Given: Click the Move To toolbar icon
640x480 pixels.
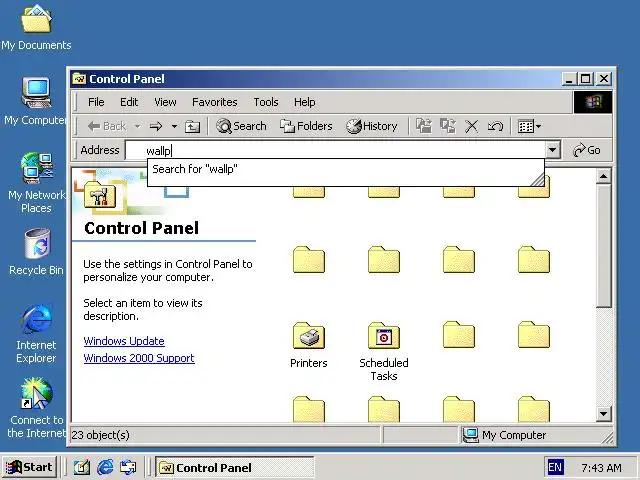Looking at the screenshot, I should pyautogui.click(x=424, y=126).
